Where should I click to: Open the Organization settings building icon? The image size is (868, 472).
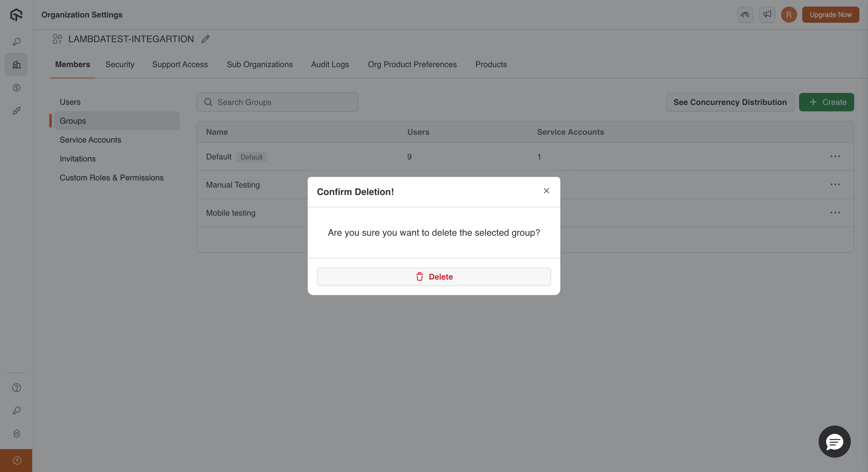(16, 64)
